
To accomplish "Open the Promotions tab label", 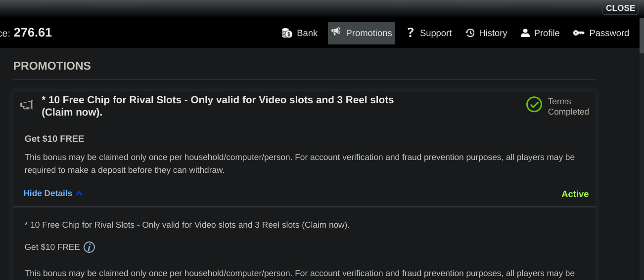I will click(x=368, y=33).
